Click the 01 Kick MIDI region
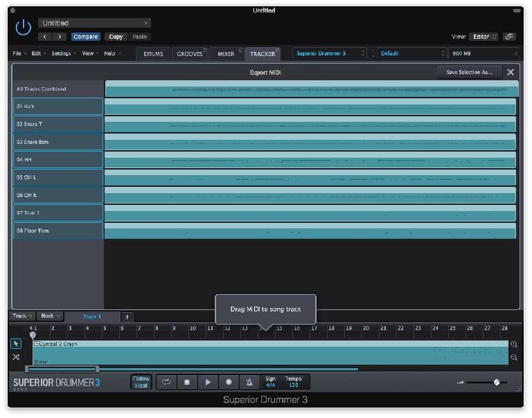The image size is (532, 418). coord(310,106)
